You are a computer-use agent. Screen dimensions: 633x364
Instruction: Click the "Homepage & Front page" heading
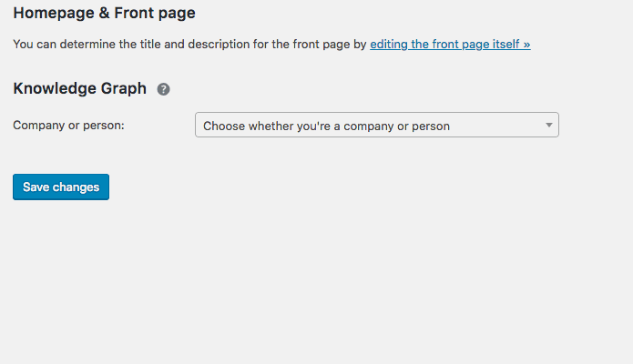(104, 13)
